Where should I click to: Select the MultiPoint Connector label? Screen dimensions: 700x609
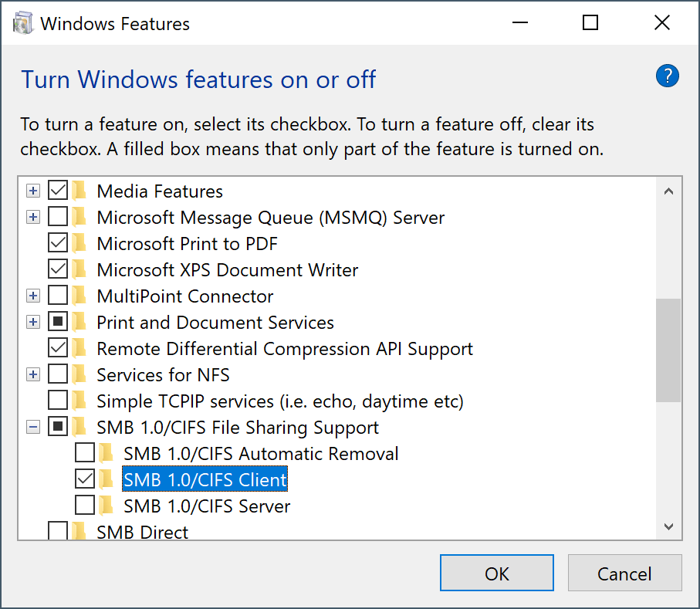[184, 296]
